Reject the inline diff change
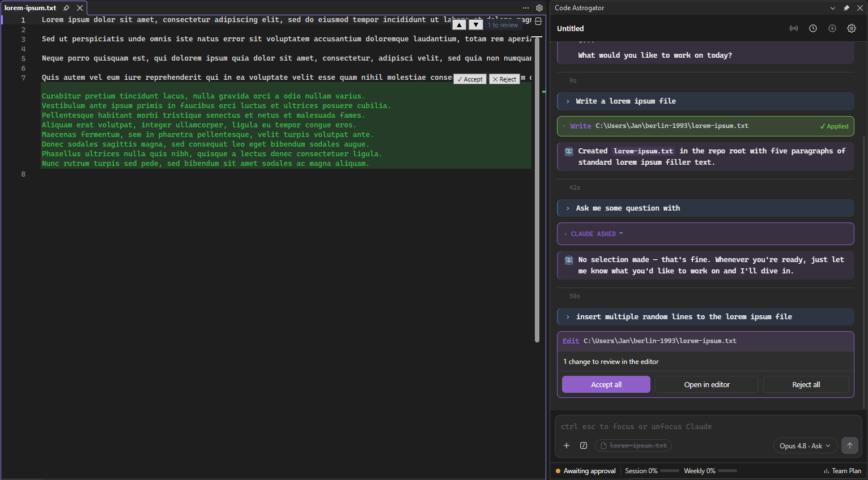 pos(504,79)
